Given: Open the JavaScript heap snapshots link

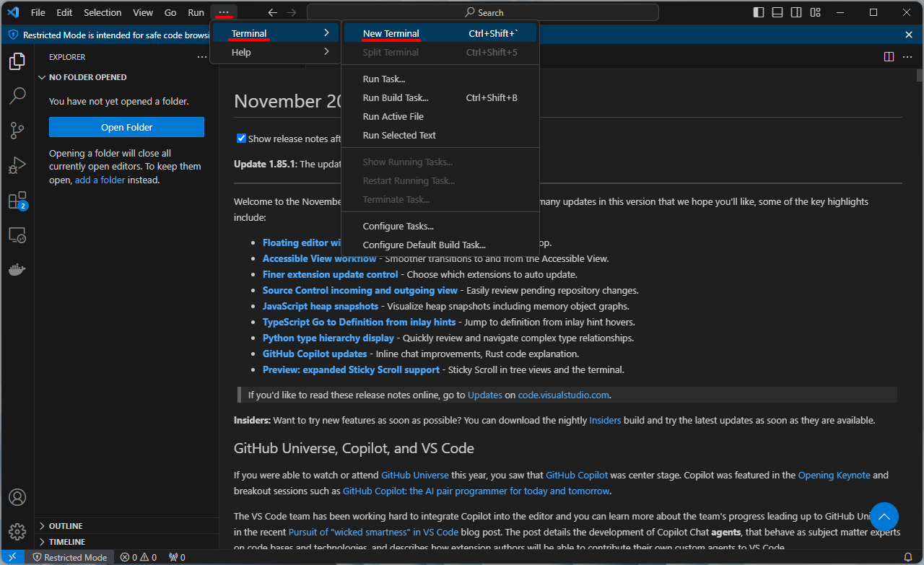Looking at the screenshot, I should [321, 306].
